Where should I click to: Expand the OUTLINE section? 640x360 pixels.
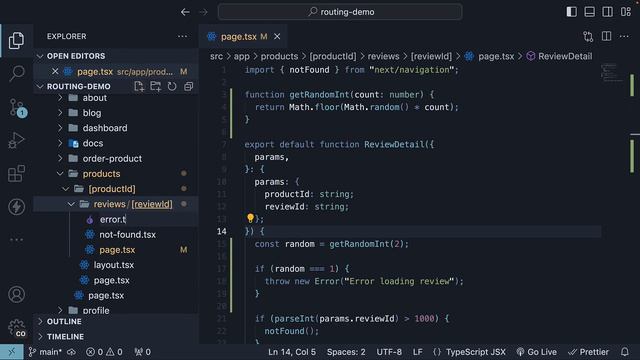[116, 322]
